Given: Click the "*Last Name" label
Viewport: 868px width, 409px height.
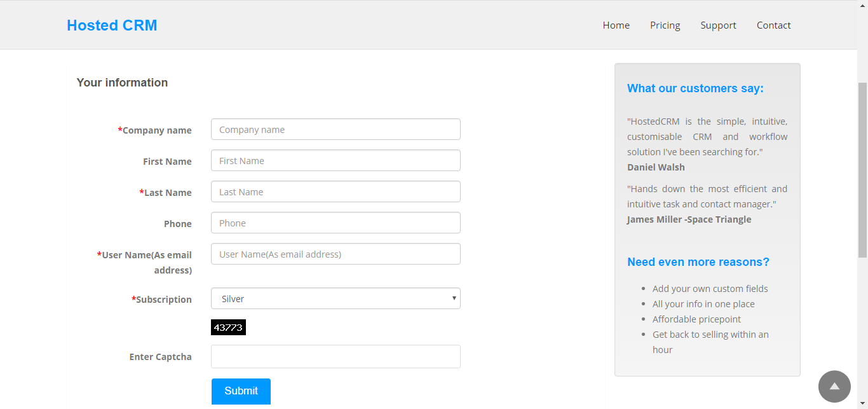Looking at the screenshot, I should tap(166, 193).
